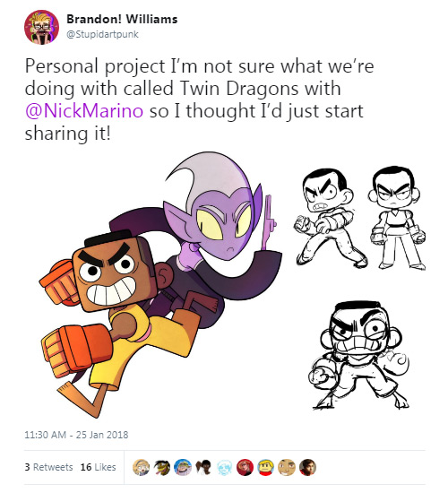Click the Brandon! Williams display name
Screen dimensions: 448x493
[122, 19]
